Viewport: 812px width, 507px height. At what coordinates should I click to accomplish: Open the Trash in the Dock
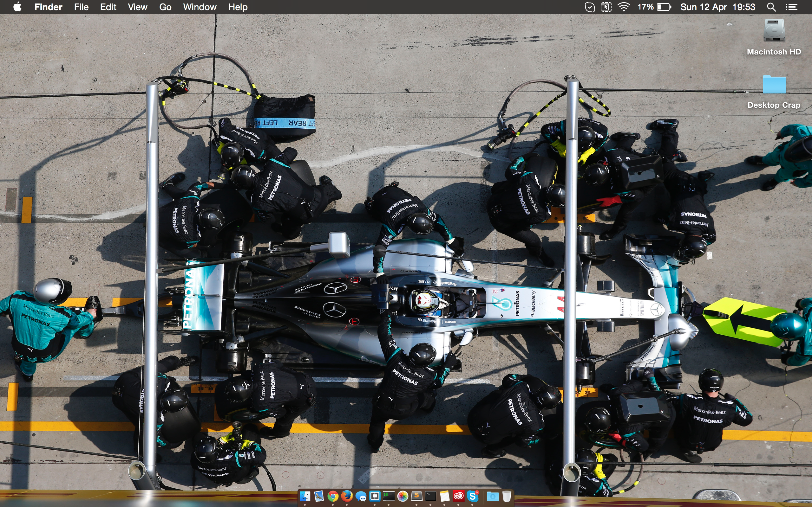point(507,496)
